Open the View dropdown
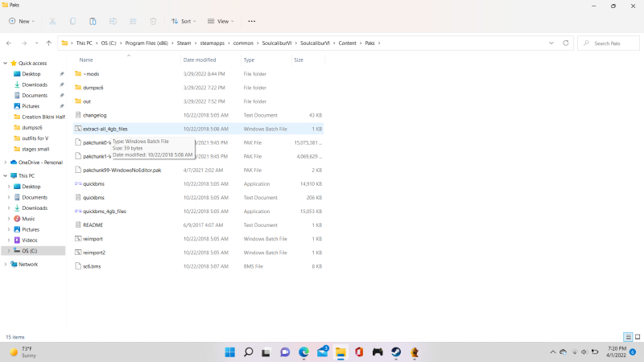644x362 pixels. tap(221, 22)
